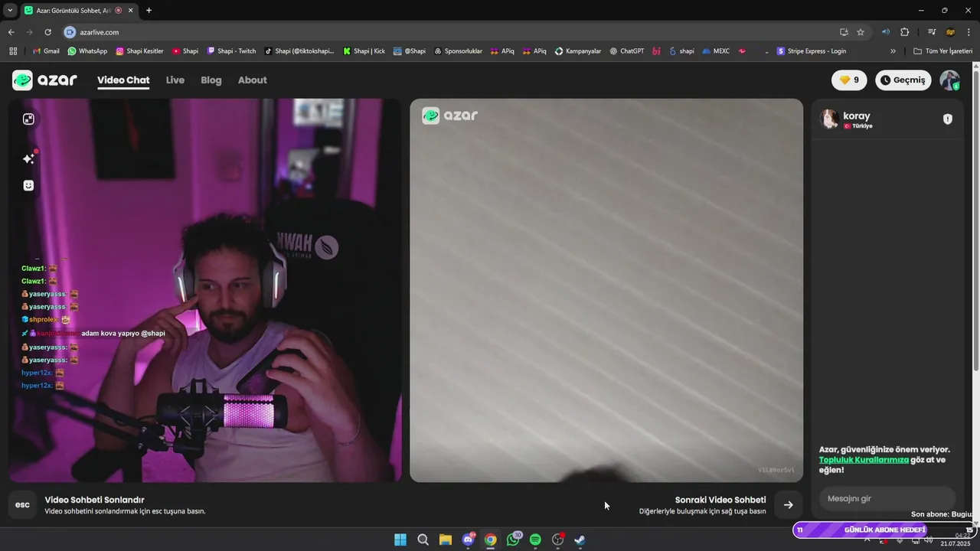The height and width of the screenshot is (551, 980).
Task: Open koray's profile picture
Action: 828,119
